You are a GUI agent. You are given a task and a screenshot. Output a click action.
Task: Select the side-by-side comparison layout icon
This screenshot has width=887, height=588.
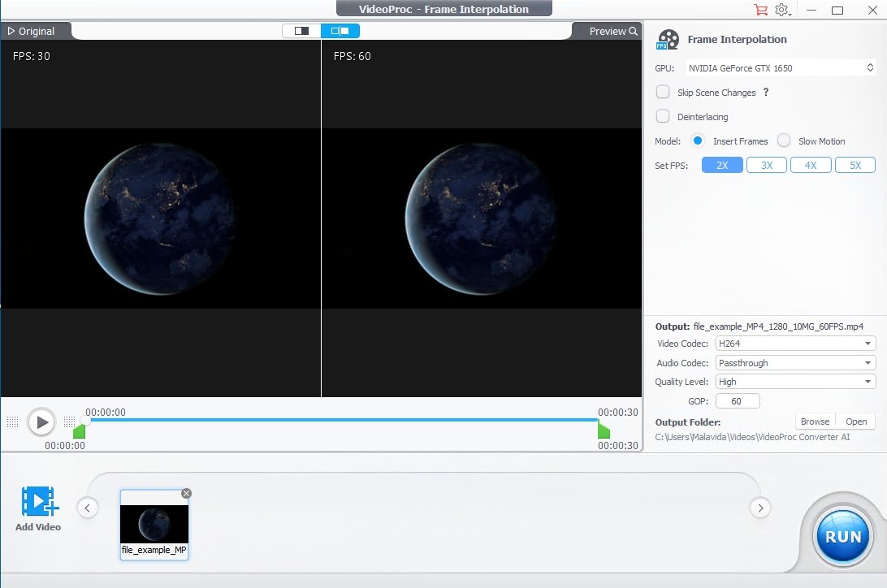pyautogui.click(x=340, y=31)
